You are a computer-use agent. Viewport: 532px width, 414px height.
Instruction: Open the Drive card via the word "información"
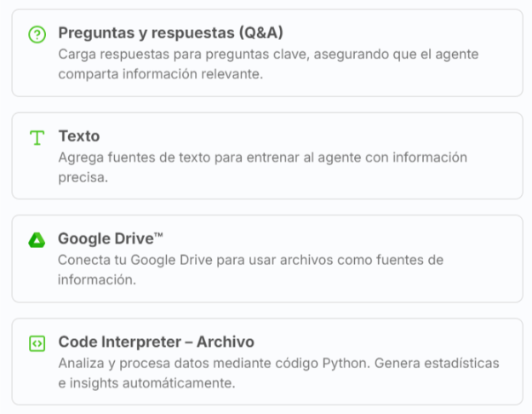tap(97, 280)
